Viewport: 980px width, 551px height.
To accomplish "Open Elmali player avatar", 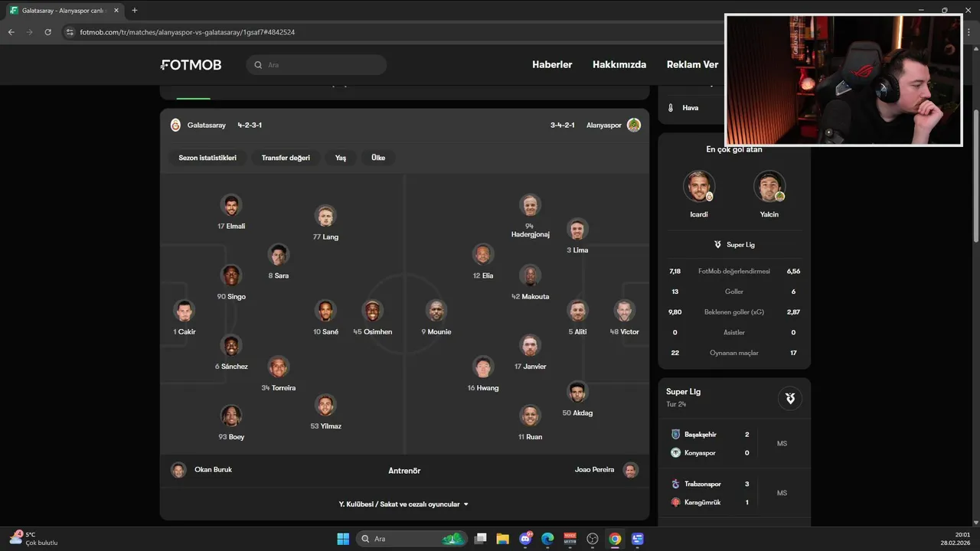I will pyautogui.click(x=231, y=205).
